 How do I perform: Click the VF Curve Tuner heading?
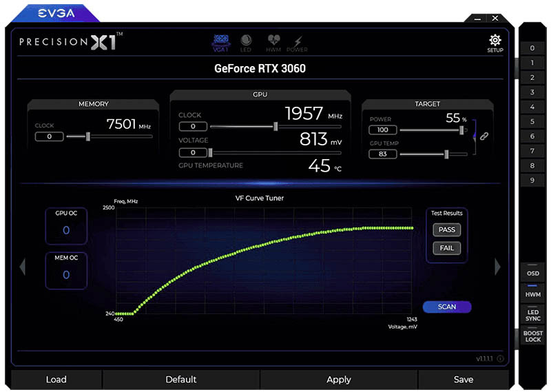(260, 198)
